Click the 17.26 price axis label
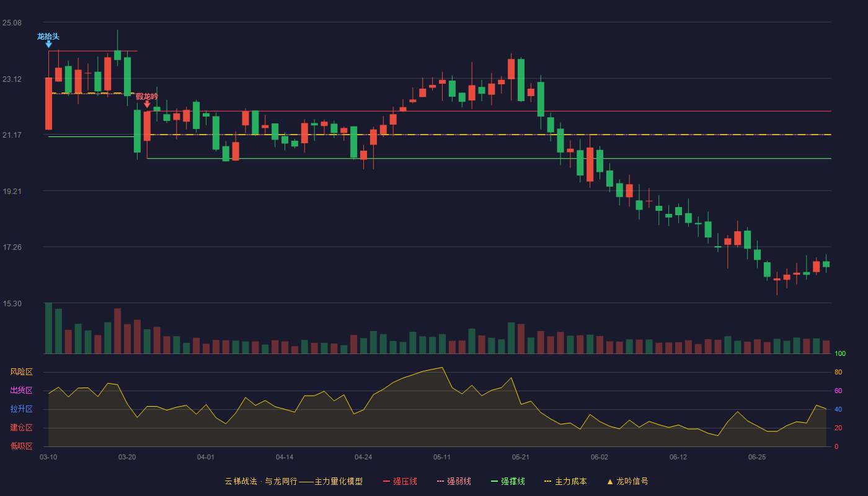The image size is (868, 496). [12, 247]
